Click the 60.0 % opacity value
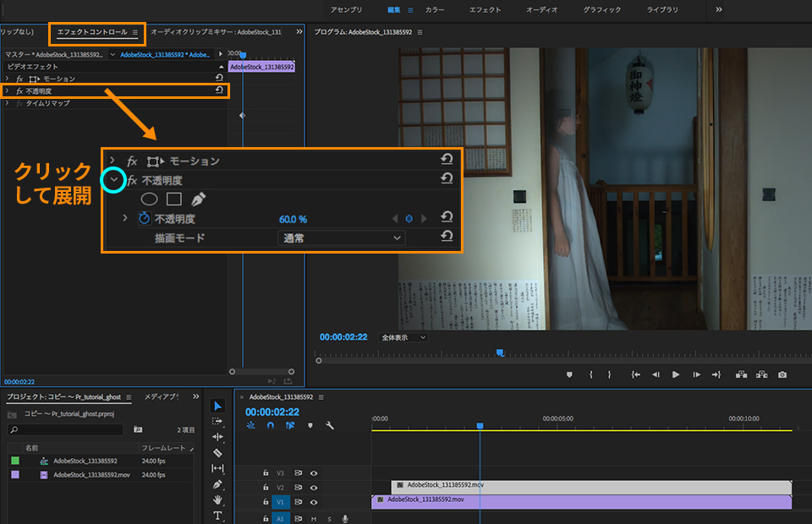This screenshot has width=812, height=524. 294,220
